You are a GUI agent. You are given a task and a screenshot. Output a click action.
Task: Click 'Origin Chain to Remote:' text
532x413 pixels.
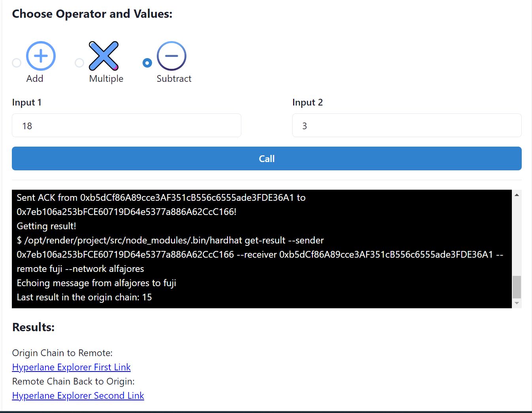click(x=62, y=353)
